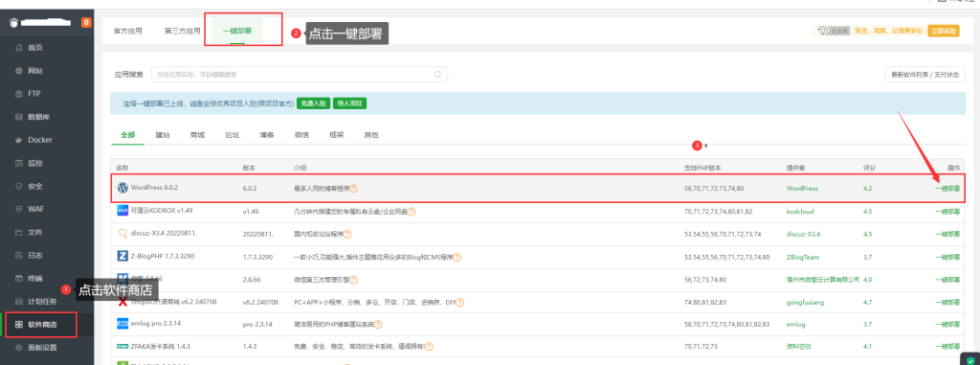Click the help icon in emlog description
The height and width of the screenshot is (365, 980).
(377, 325)
